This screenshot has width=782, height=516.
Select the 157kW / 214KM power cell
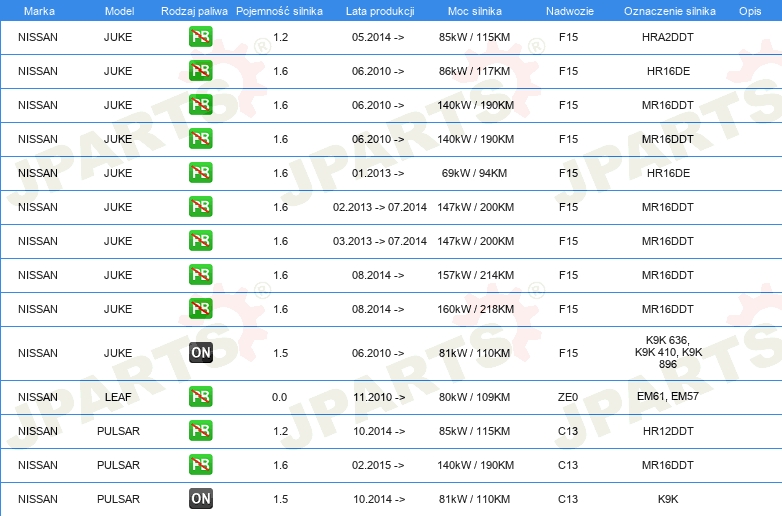coord(475,275)
